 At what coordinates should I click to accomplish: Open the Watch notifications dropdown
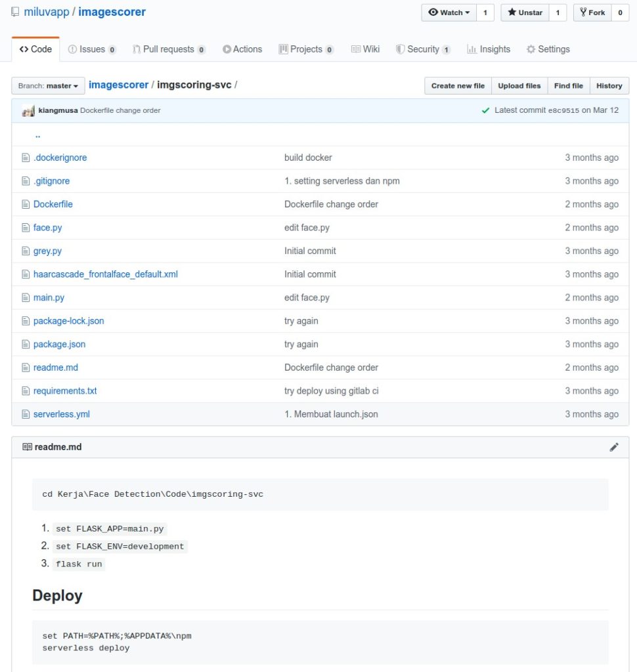click(449, 12)
